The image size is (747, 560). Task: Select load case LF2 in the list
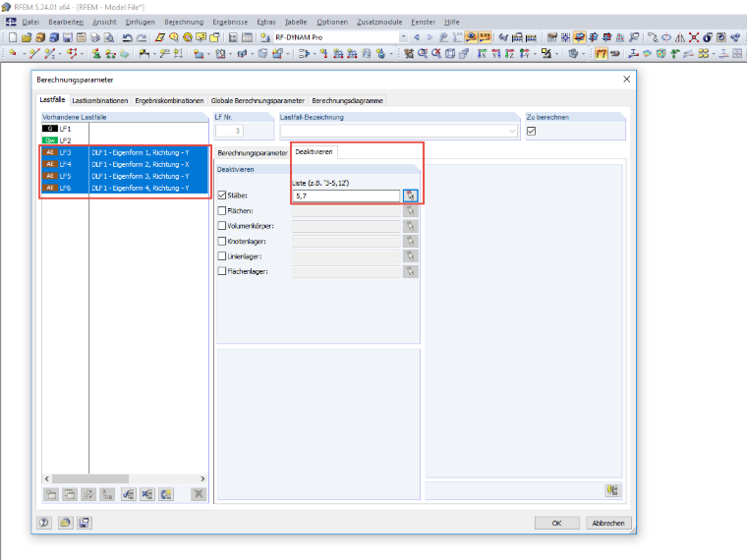pyautogui.click(x=125, y=140)
